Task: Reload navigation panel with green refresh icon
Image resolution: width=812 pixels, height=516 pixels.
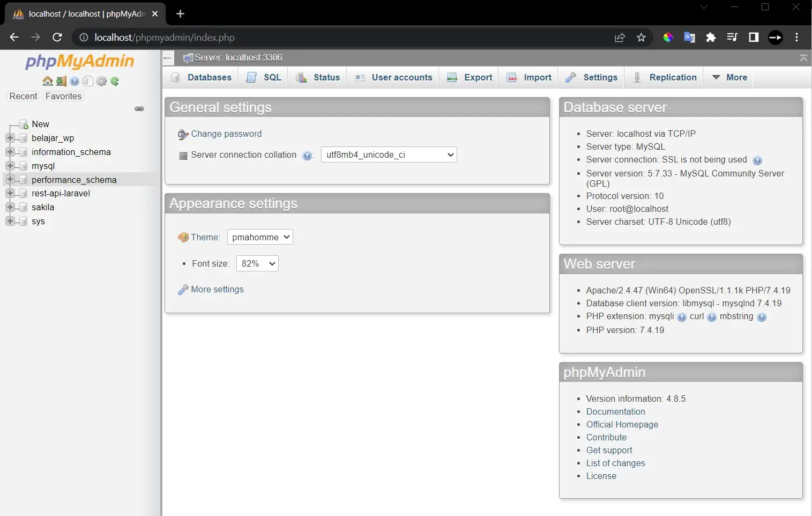Action: coord(115,82)
